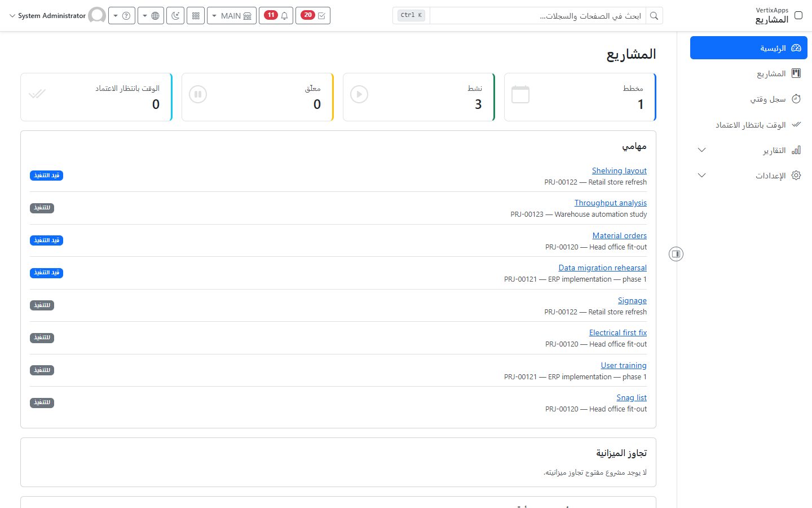Open المشاريع projects page in sidebar

(x=748, y=73)
